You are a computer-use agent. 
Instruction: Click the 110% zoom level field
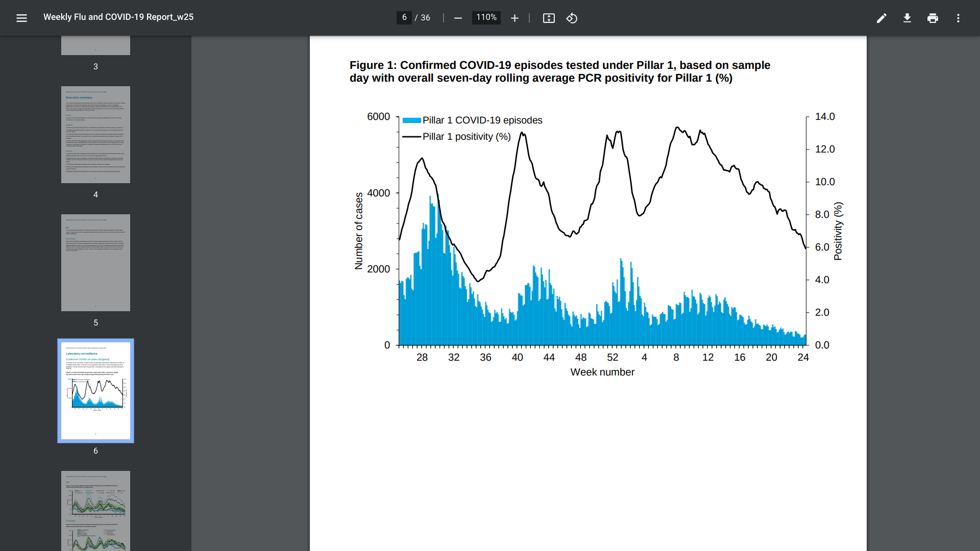(x=486, y=18)
